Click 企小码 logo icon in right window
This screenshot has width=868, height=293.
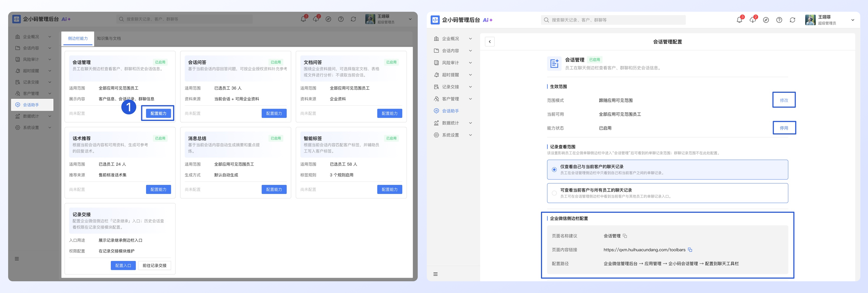pos(435,20)
